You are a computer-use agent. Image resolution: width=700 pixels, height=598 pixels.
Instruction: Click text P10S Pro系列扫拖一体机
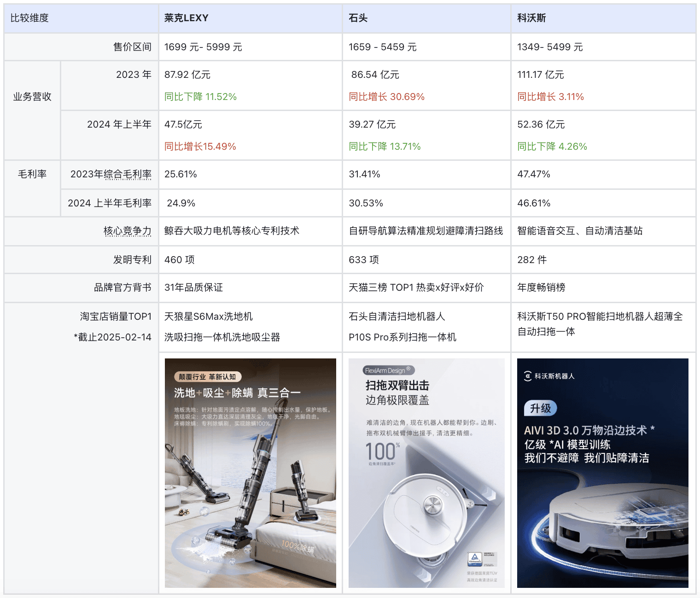pyautogui.click(x=402, y=337)
